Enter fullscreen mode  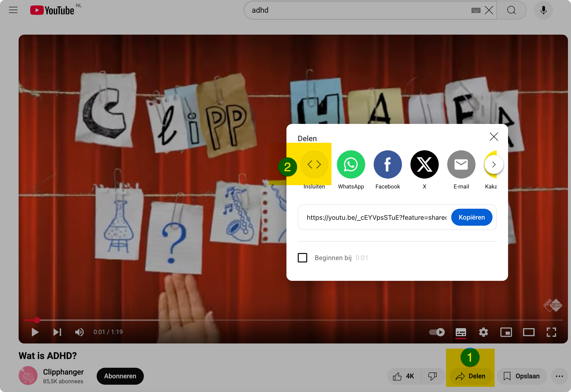point(551,332)
